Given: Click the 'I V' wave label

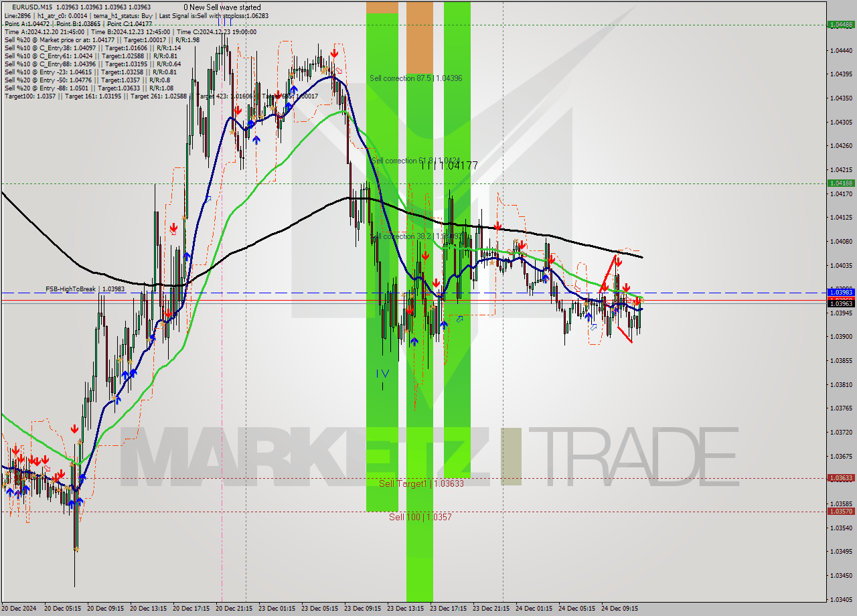Looking at the screenshot, I should click(382, 373).
